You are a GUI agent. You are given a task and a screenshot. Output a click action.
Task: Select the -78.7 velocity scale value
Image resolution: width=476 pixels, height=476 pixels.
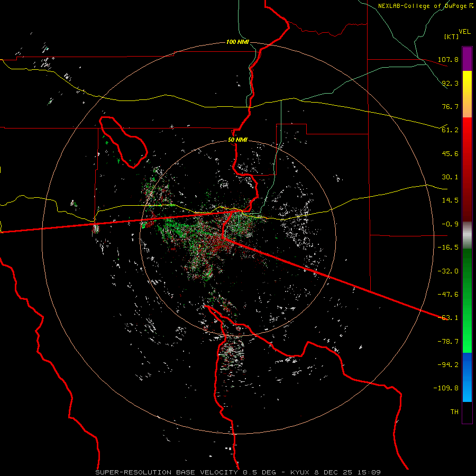point(448,342)
